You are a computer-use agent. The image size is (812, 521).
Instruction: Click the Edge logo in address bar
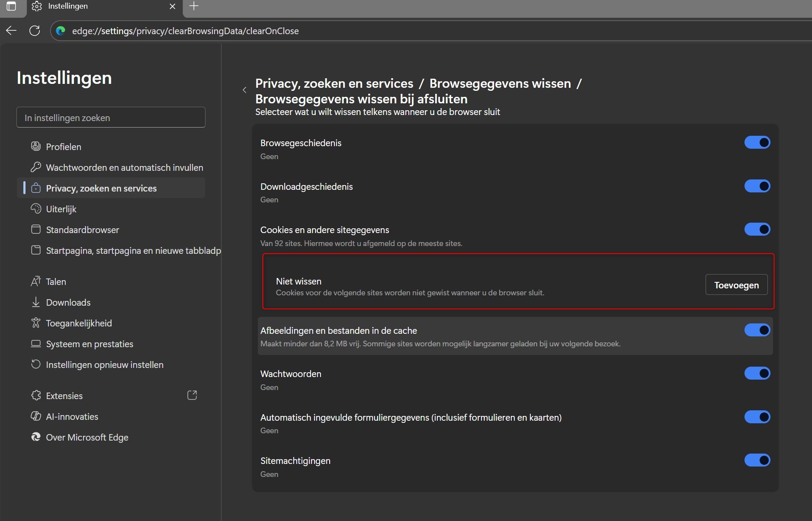[x=61, y=31]
